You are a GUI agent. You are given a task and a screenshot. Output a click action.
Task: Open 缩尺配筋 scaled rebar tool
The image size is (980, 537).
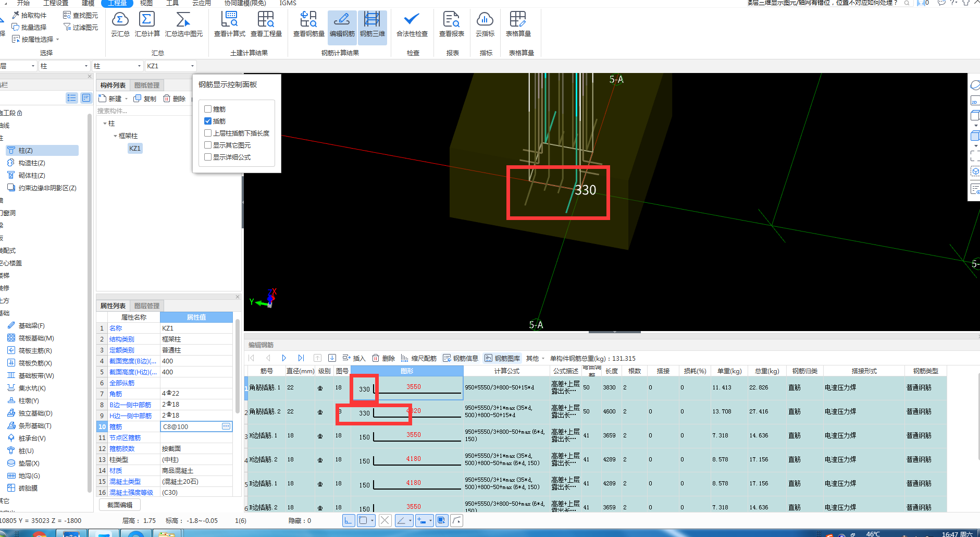point(418,358)
